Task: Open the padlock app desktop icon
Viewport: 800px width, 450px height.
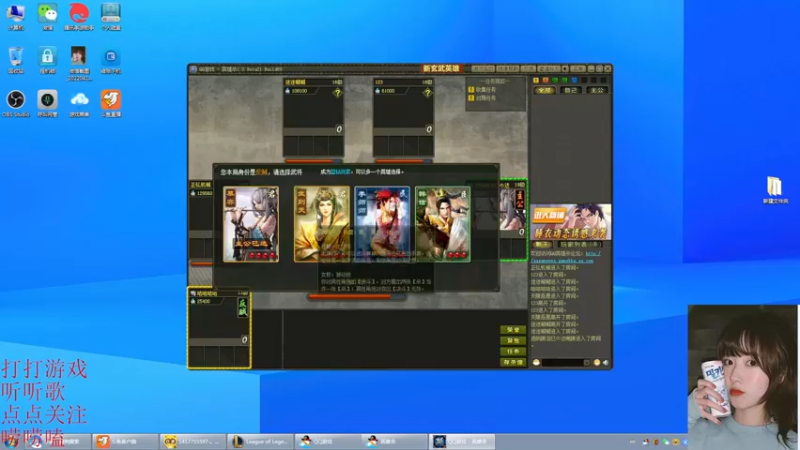Action: tap(47, 60)
